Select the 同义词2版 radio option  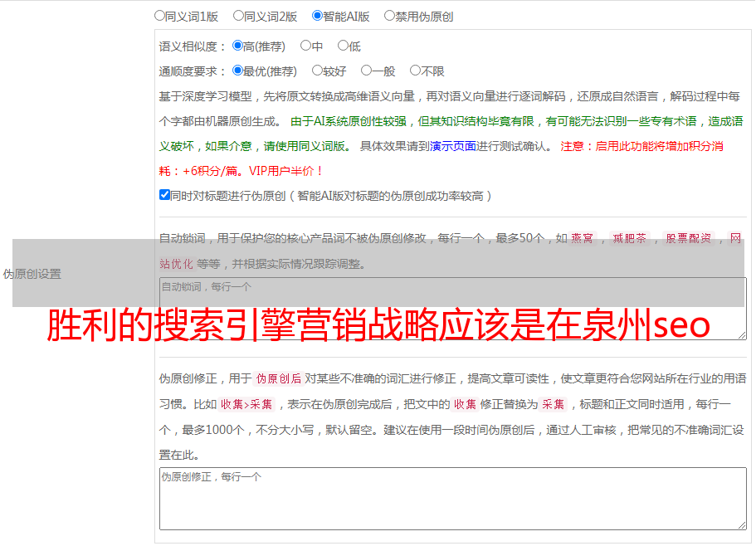point(238,16)
